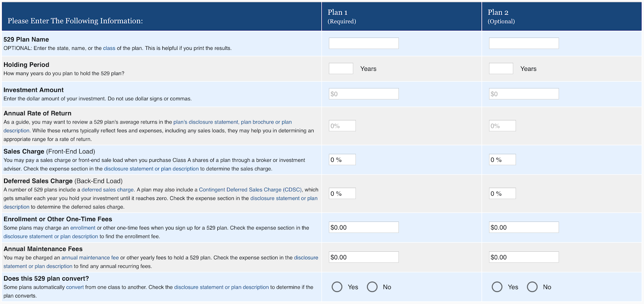The image size is (644, 304).
Task: Click Plan 2 Annual Maintenance Fees field
Action: pos(524,257)
